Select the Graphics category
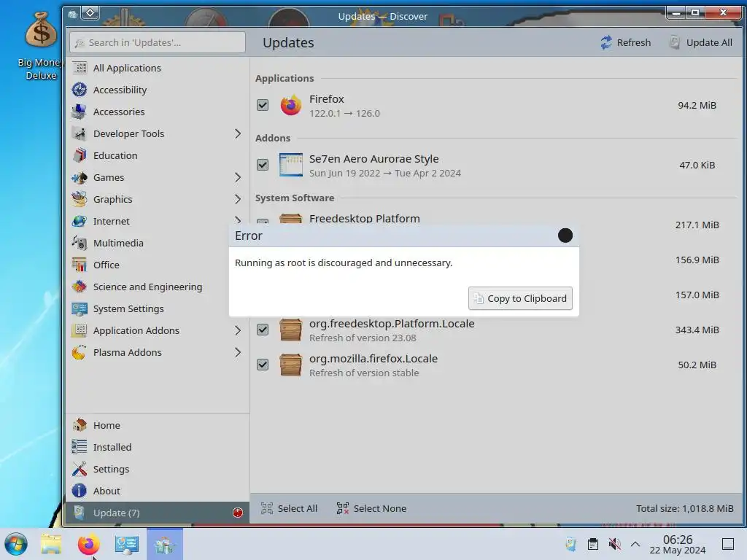Viewport: 747px width, 560px height. click(158, 199)
